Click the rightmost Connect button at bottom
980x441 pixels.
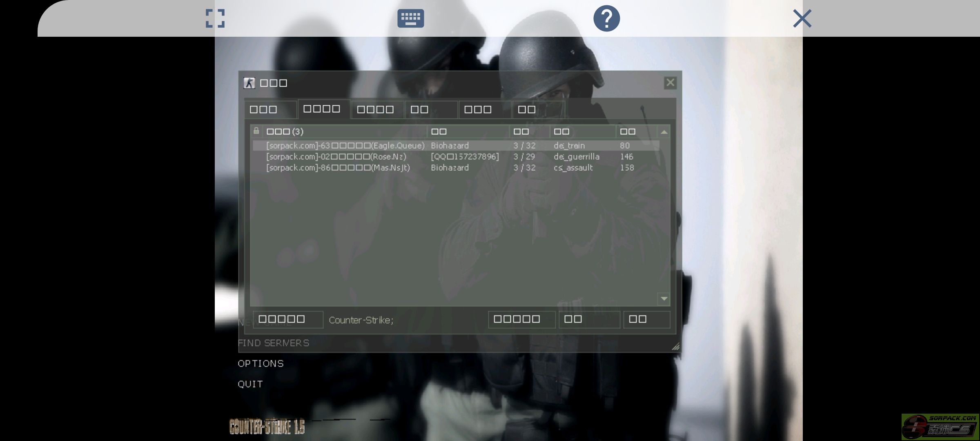[646, 319]
